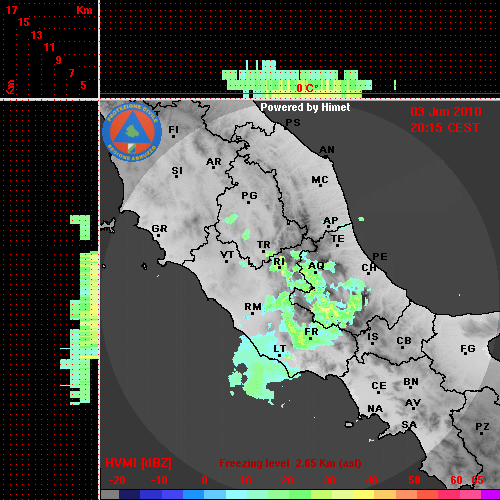This screenshot has width=500, height=500.
Task: Click the TE city label on map
Action: (x=338, y=239)
